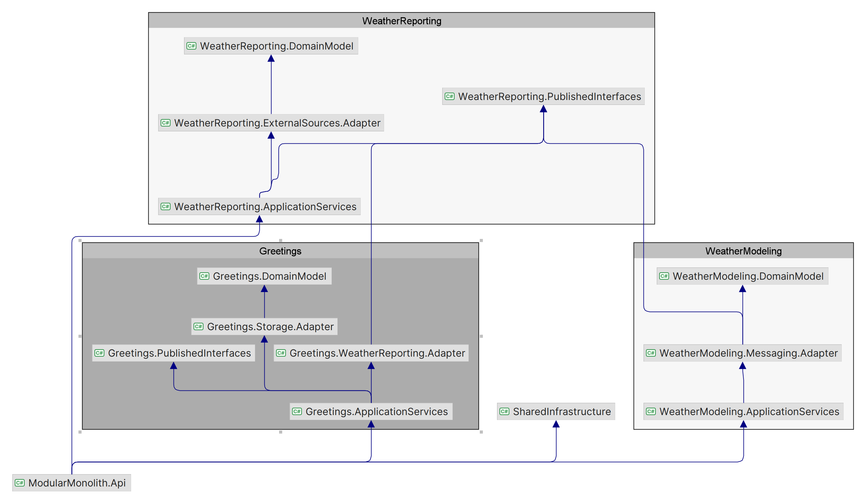Select the WeatherReporting group header

[x=401, y=21]
